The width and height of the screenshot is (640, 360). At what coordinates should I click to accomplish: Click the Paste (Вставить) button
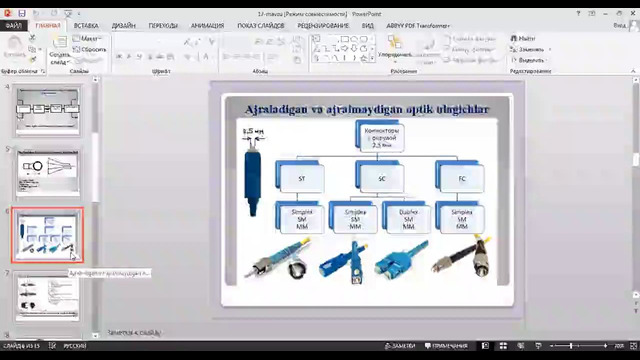[x=15, y=47]
